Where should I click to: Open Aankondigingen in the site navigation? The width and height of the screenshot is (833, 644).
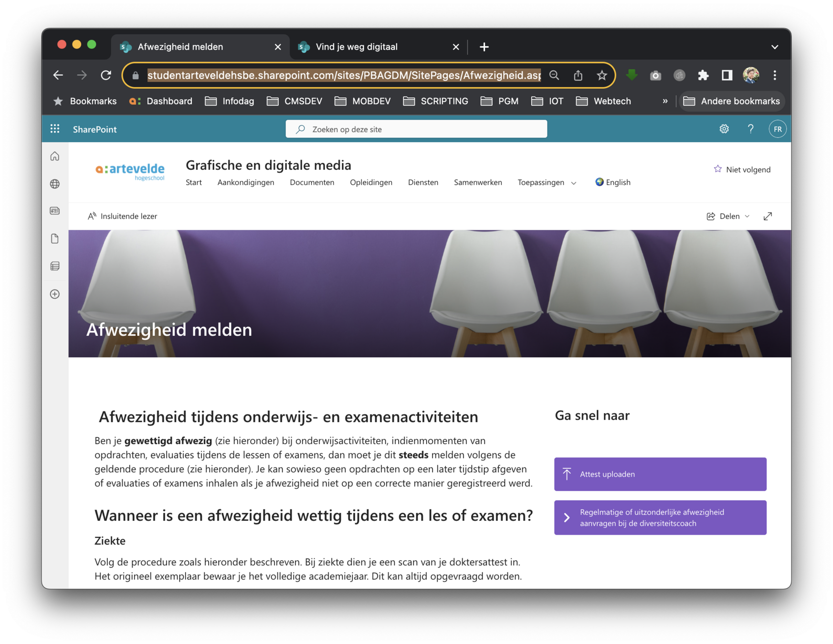(x=245, y=182)
